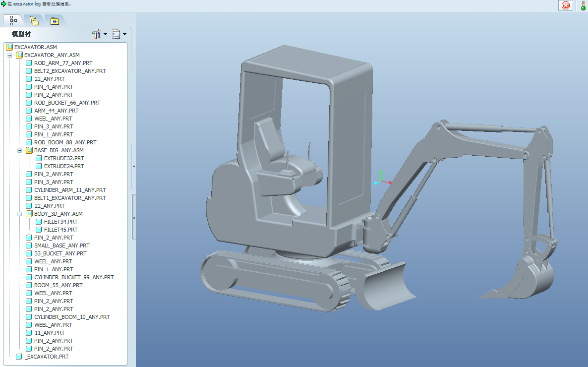Select FILLET34.PRT in the tree
The width and height of the screenshot is (588, 367).
pos(61,222)
